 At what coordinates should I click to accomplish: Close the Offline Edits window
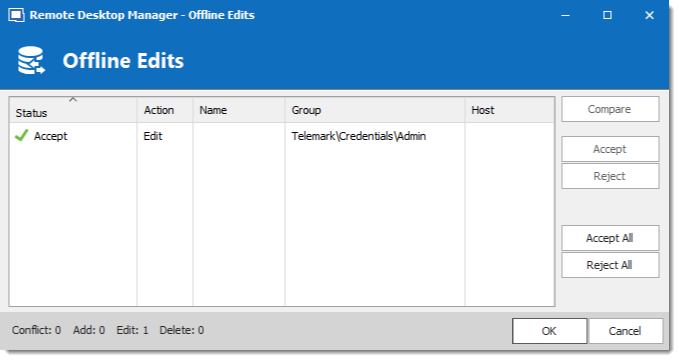coord(649,15)
